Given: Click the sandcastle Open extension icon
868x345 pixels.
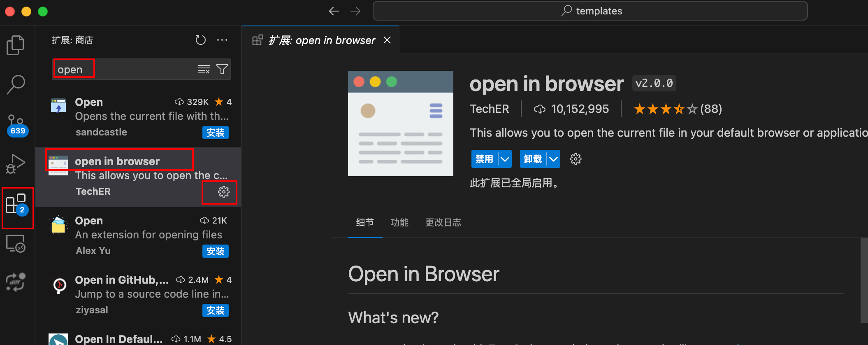Looking at the screenshot, I should (x=58, y=106).
